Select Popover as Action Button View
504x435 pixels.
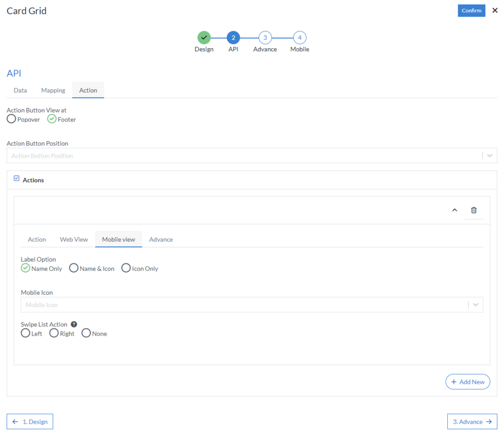click(11, 119)
